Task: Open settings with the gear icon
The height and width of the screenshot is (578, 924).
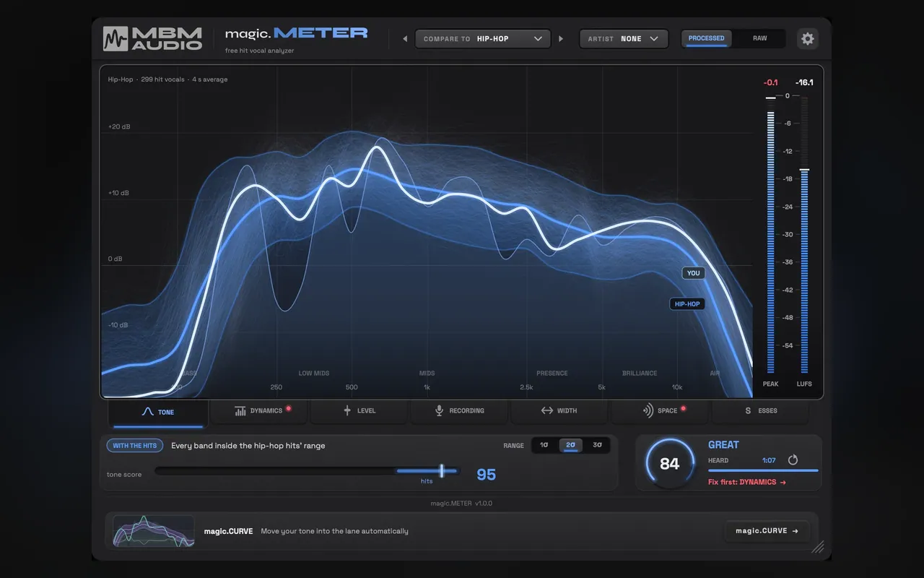Action: 808,39
